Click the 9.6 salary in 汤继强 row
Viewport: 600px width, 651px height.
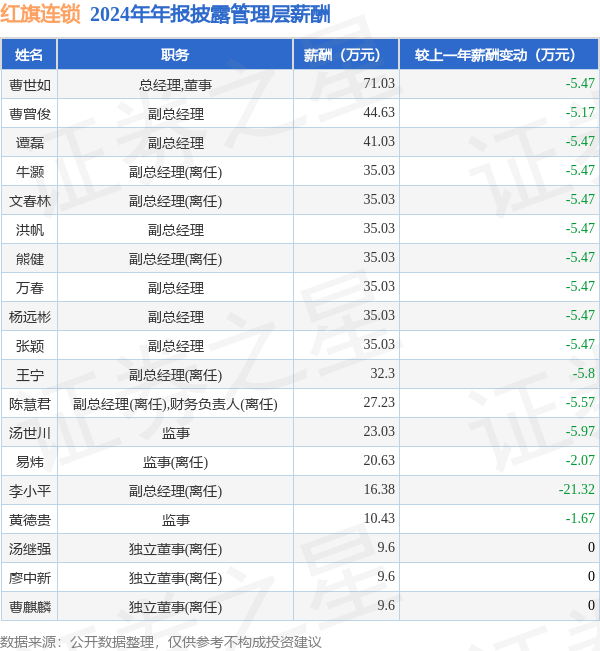[x=386, y=548]
